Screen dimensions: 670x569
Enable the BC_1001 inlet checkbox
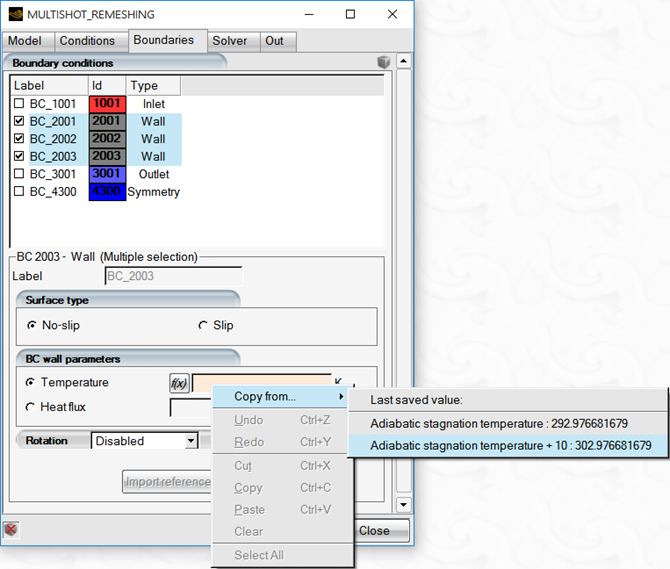(x=19, y=104)
